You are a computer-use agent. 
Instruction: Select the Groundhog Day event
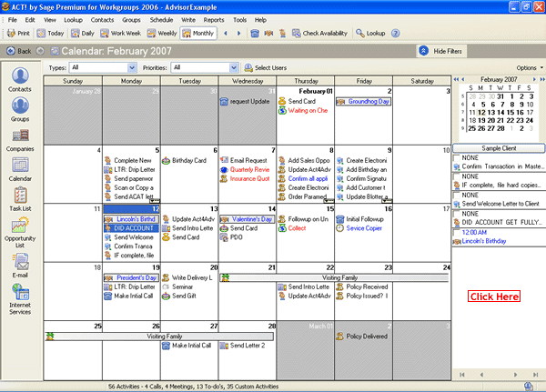(x=363, y=101)
